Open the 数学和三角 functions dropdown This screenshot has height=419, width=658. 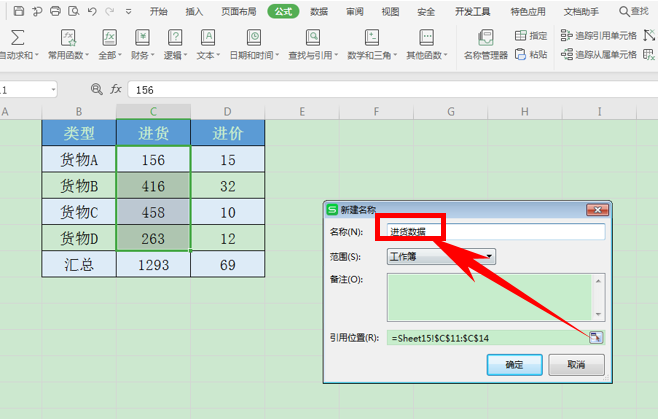pos(372,55)
